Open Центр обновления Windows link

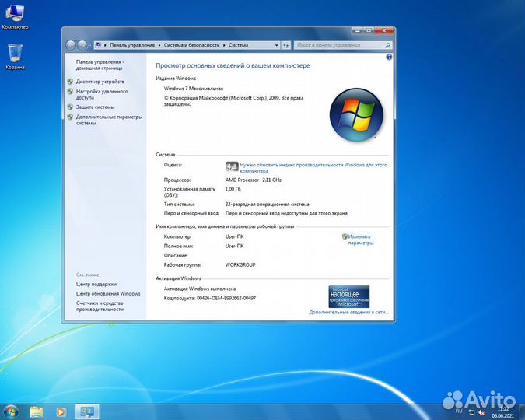108,294
